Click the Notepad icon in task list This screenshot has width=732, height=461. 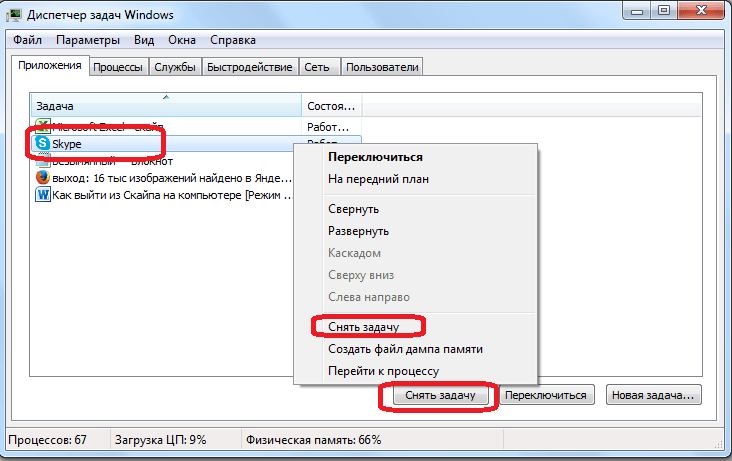click(43, 161)
